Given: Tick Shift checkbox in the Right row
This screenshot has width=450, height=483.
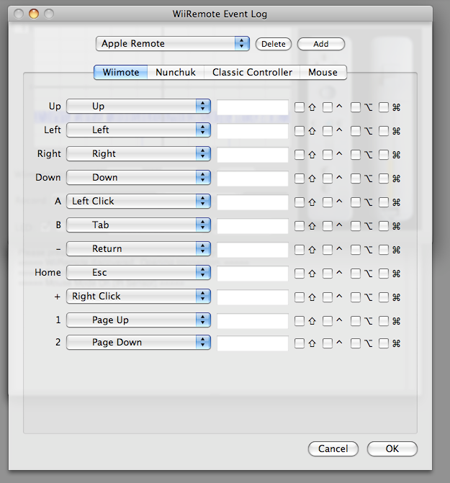Looking at the screenshot, I should click(x=299, y=155).
